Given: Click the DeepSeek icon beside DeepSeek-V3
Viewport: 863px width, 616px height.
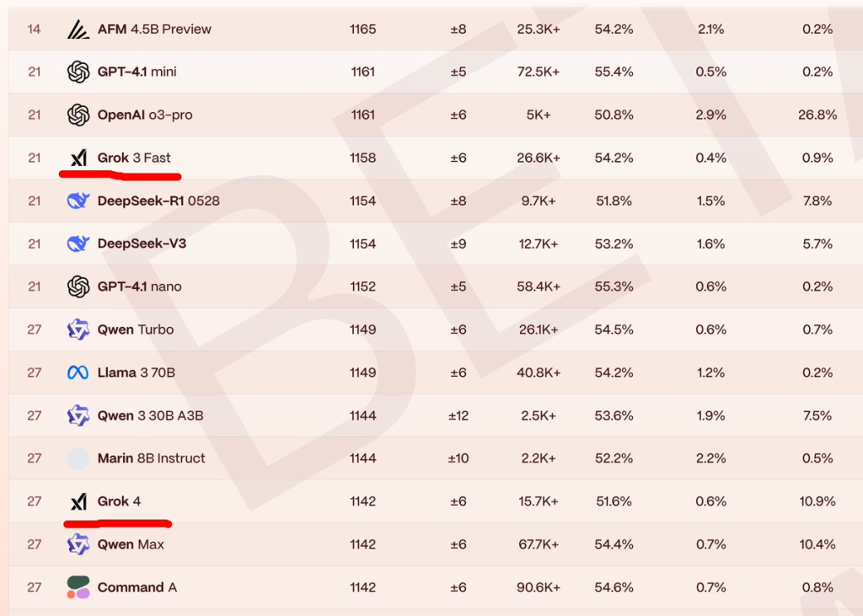Looking at the screenshot, I should pos(78,244).
